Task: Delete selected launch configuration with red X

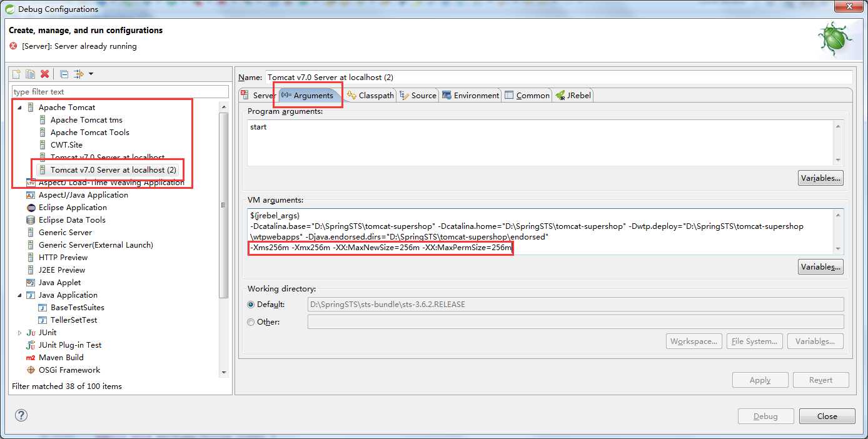Action: 44,74
